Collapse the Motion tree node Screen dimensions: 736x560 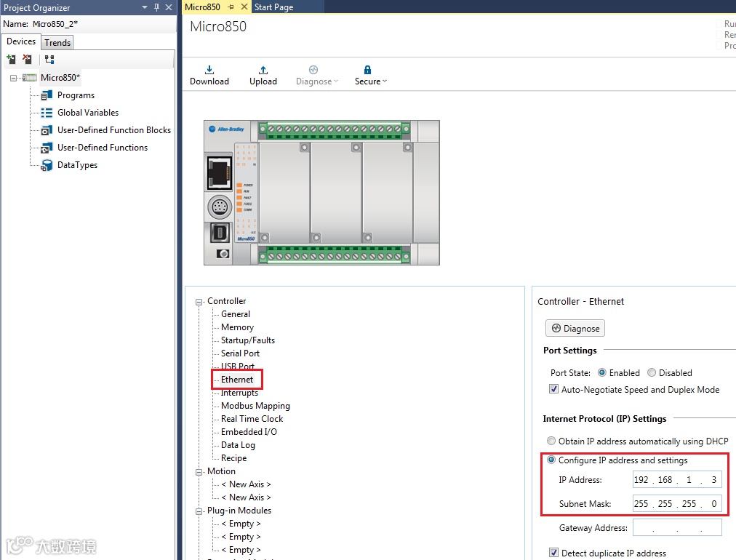199,472
